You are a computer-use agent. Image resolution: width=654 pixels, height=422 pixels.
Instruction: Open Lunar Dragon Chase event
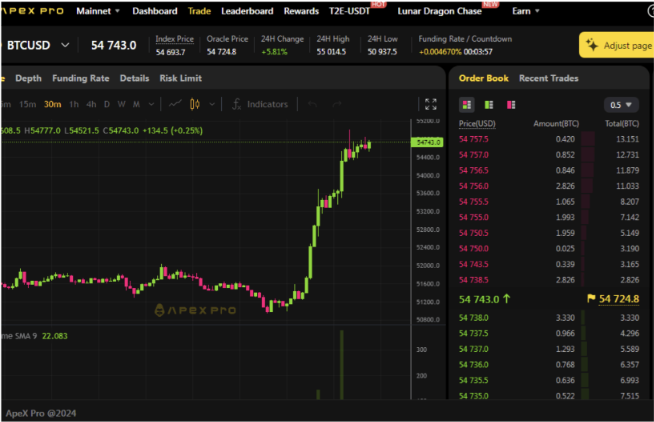click(440, 11)
